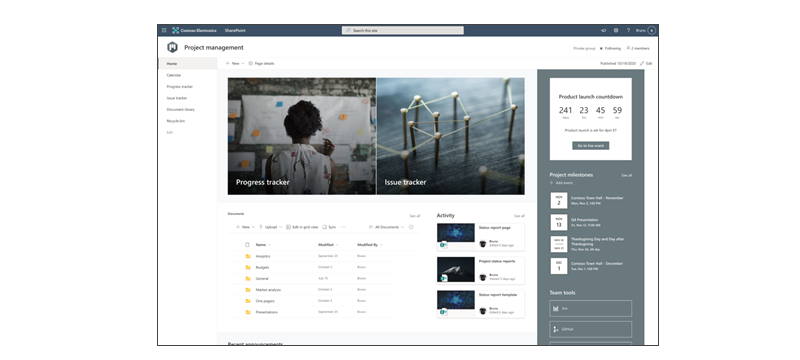The height and width of the screenshot is (360, 800).
Task: Click See all next to Project milestones
Action: point(626,175)
